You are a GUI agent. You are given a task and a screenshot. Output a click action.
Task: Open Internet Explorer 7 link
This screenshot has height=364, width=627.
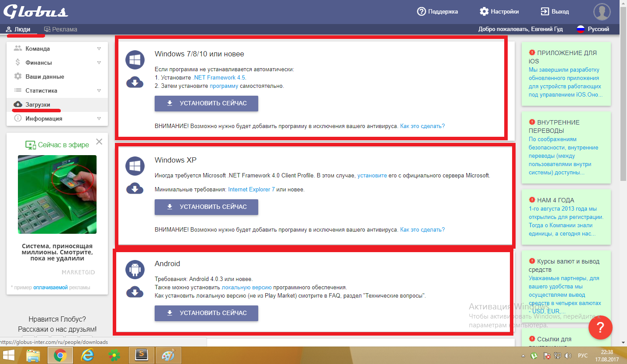[251, 190]
